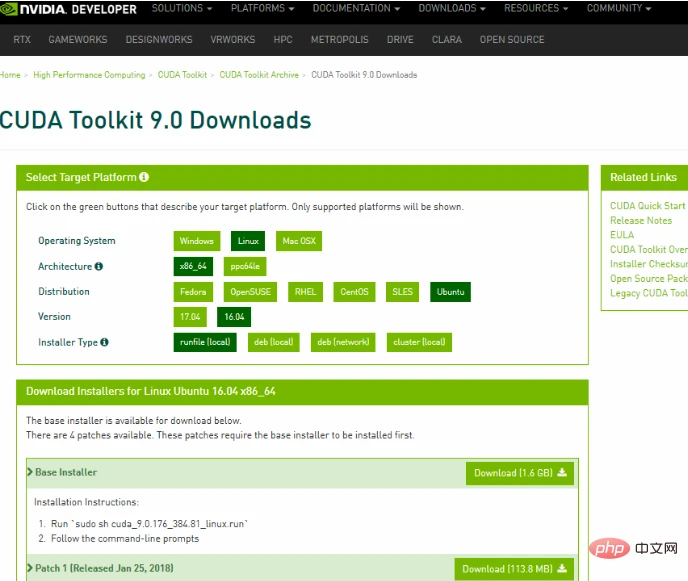This screenshot has width=688, height=581.
Task: Choose deb (local) installer type
Action: pyautogui.click(x=273, y=342)
